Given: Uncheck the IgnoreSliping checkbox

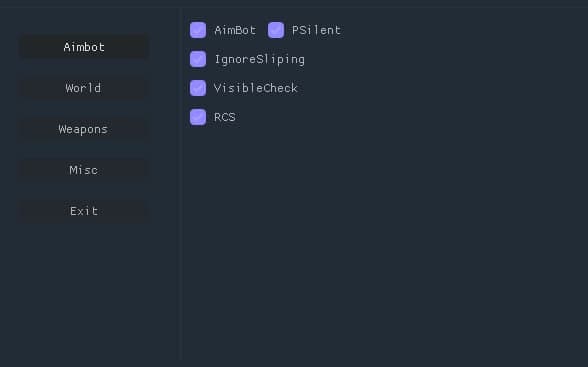Looking at the screenshot, I should click(198, 59).
